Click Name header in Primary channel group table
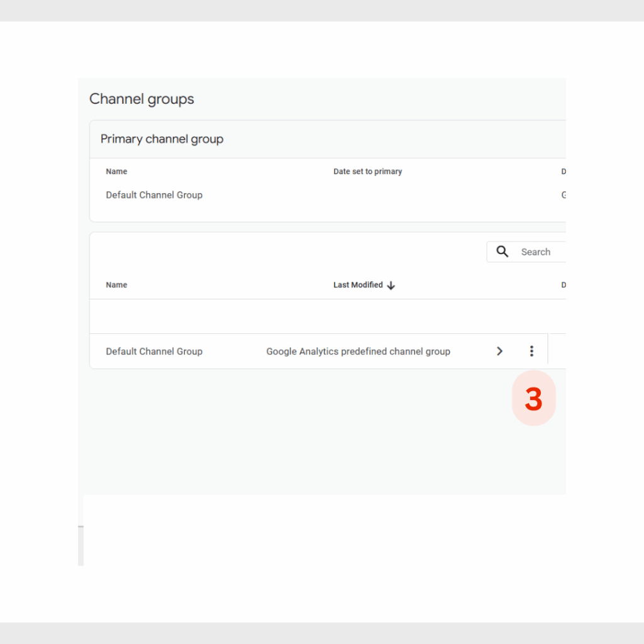 pyautogui.click(x=116, y=172)
